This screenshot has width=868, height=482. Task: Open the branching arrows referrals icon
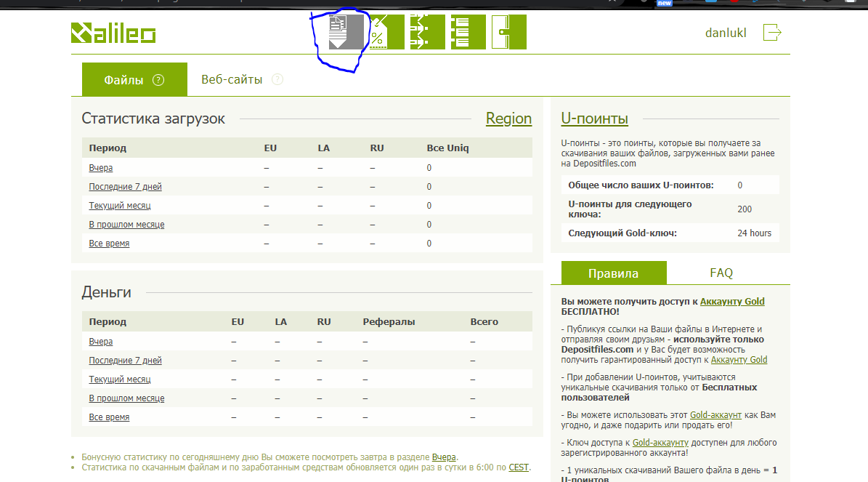coord(427,32)
